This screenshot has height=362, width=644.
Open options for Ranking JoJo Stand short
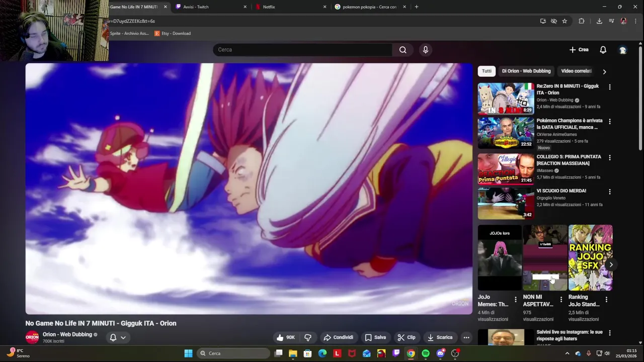pos(606,300)
